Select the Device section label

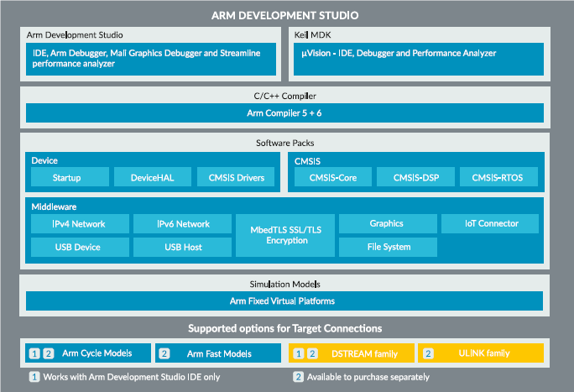[x=44, y=160]
